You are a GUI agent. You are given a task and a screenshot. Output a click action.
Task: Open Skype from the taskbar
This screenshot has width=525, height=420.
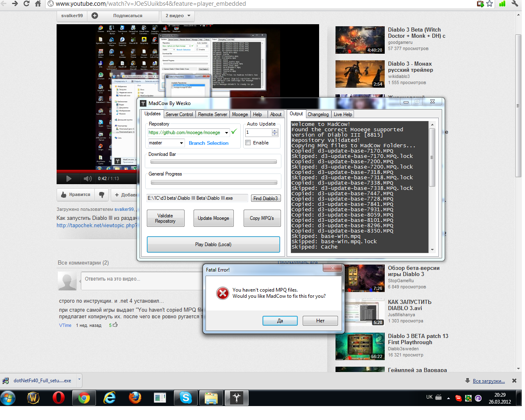(186, 398)
